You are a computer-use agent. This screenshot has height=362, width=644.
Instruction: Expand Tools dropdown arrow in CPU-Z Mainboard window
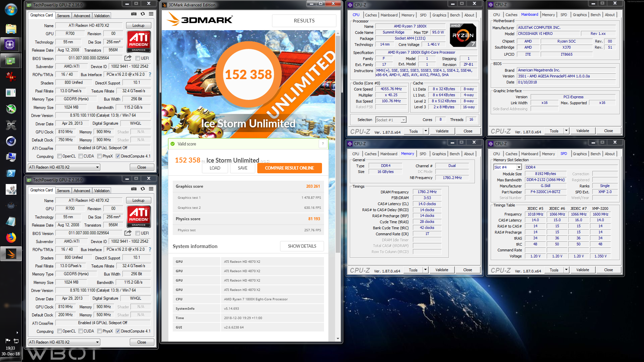point(566,131)
